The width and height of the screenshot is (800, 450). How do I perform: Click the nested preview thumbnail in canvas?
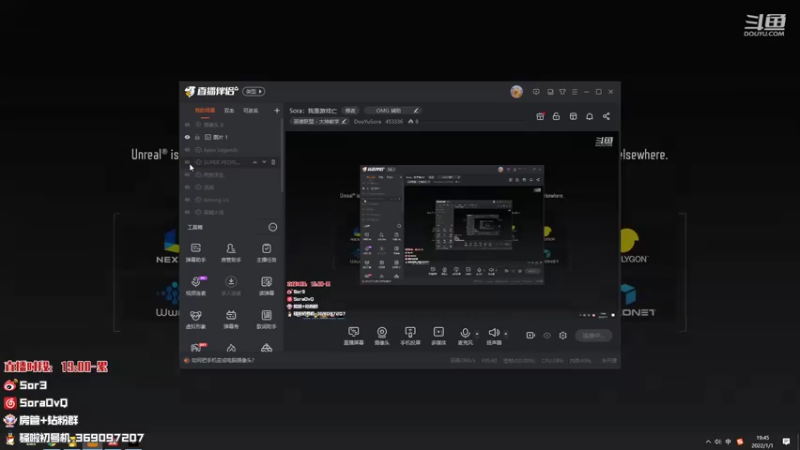[452, 224]
